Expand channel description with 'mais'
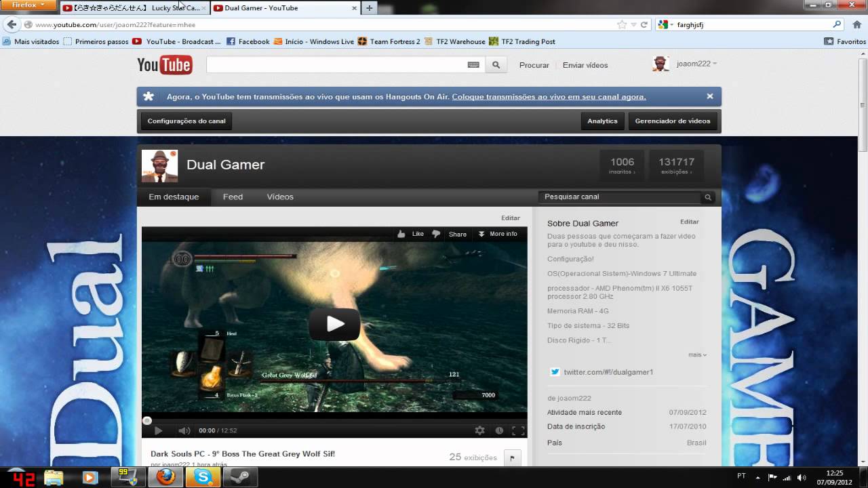 (x=697, y=354)
